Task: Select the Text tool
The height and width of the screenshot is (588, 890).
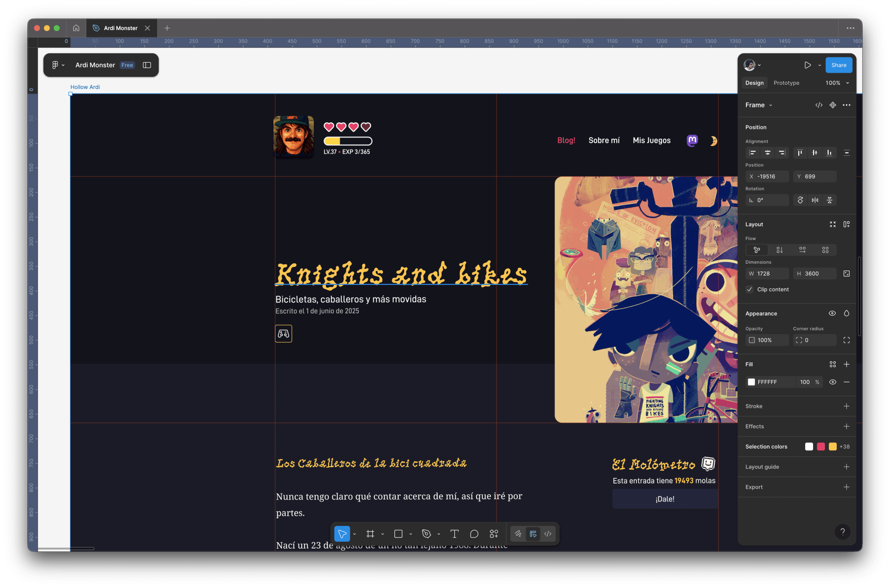Action: [454, 534]
